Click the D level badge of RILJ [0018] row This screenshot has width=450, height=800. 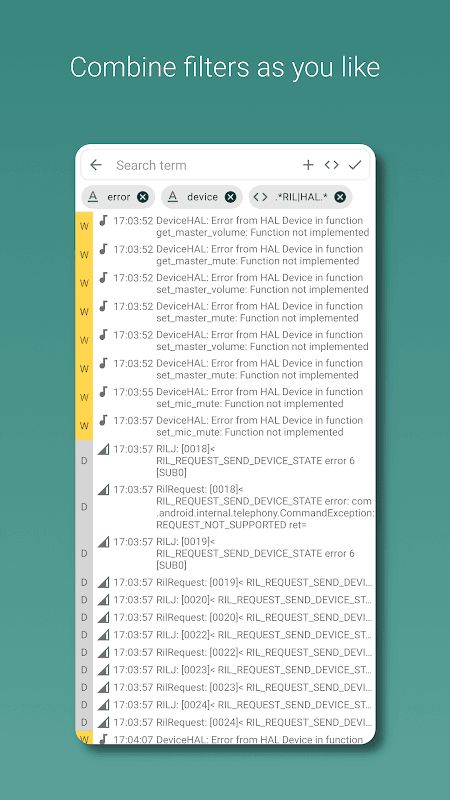[84, 461]
